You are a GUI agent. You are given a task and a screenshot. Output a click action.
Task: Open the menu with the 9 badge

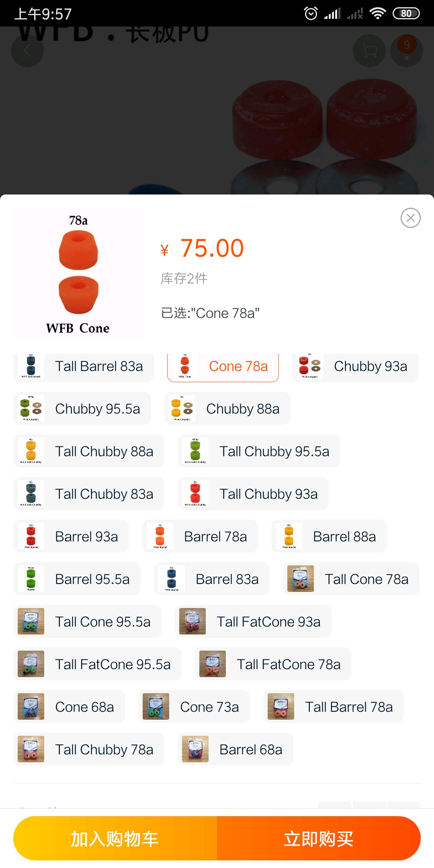[407, 51]
